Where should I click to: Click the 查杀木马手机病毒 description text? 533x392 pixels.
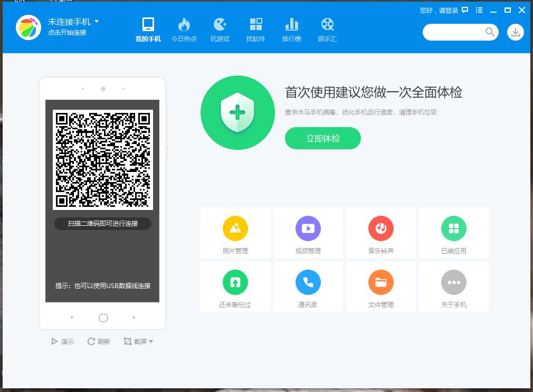361,112
